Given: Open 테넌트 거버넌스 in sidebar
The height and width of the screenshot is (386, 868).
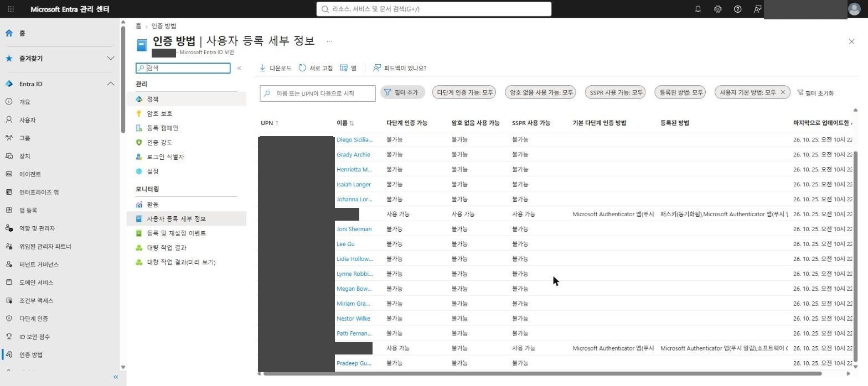Looking at the screenshot, I should pos(39,264).
